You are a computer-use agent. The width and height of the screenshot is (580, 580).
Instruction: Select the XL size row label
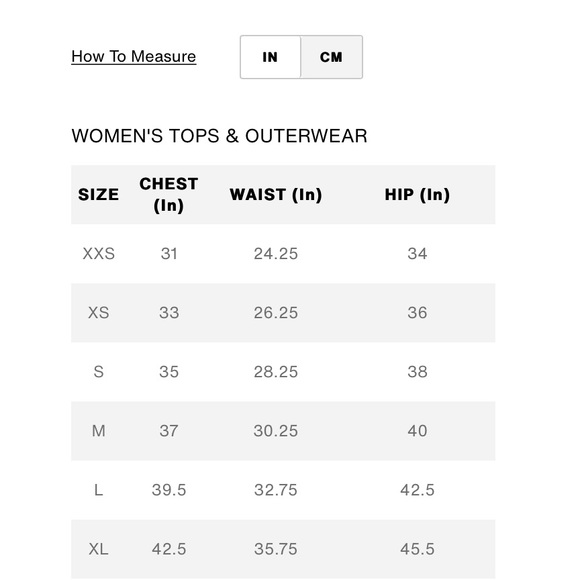(98, 549)
